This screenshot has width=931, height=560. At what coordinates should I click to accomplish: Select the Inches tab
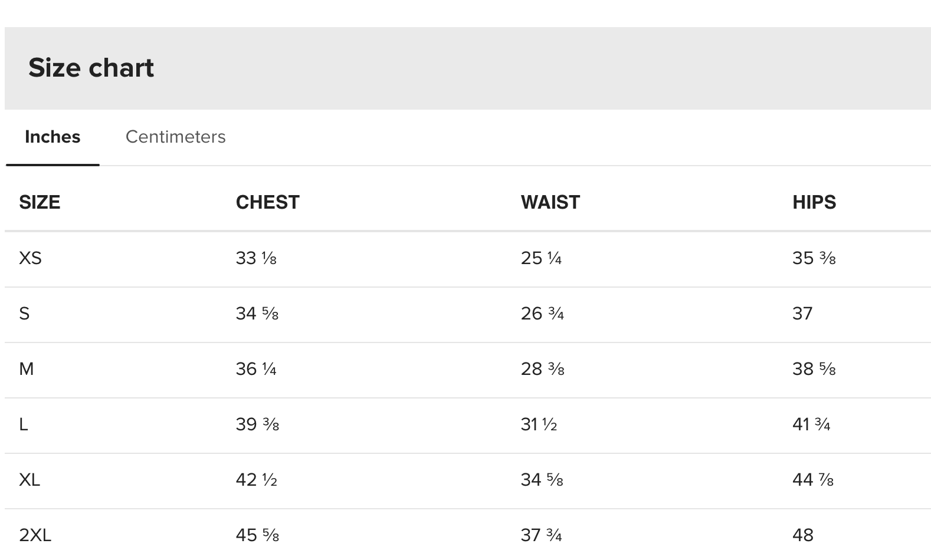pos(53,137)
